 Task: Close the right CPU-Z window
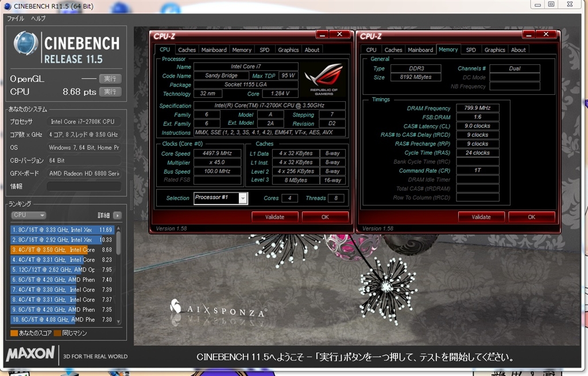click(547, 34)
